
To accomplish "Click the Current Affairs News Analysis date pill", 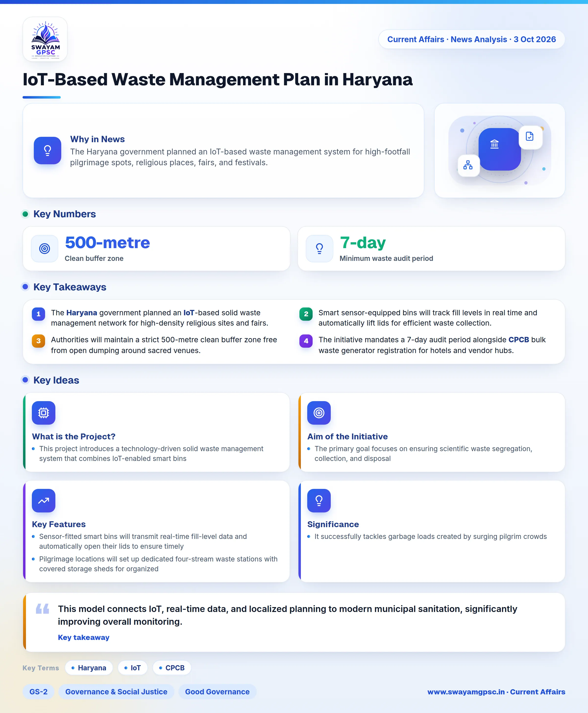I will (x=471, y=39).
